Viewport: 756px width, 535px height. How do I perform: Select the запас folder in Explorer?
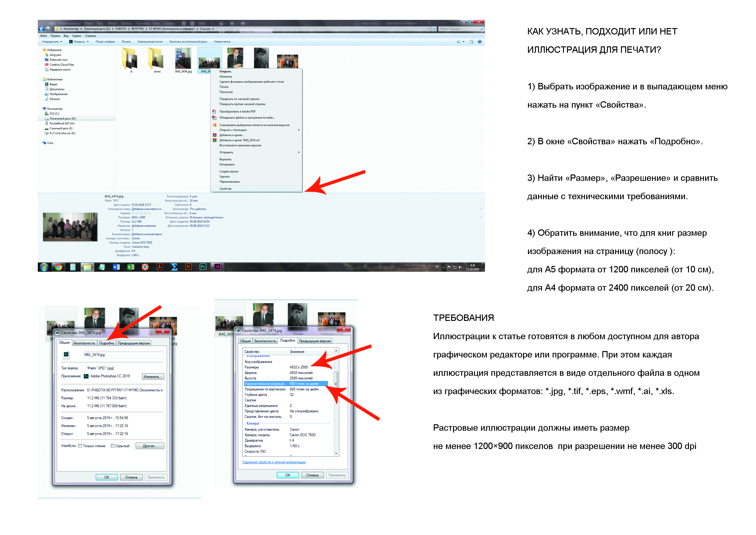pos(157,60)
